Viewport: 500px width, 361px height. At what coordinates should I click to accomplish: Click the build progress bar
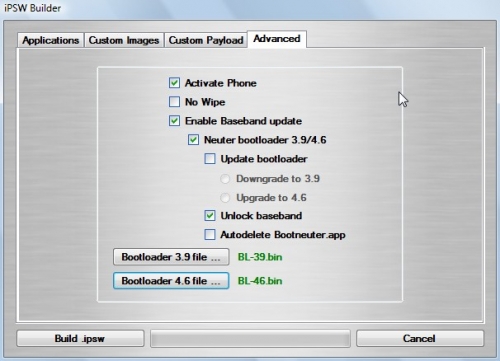tap(250, 339)
